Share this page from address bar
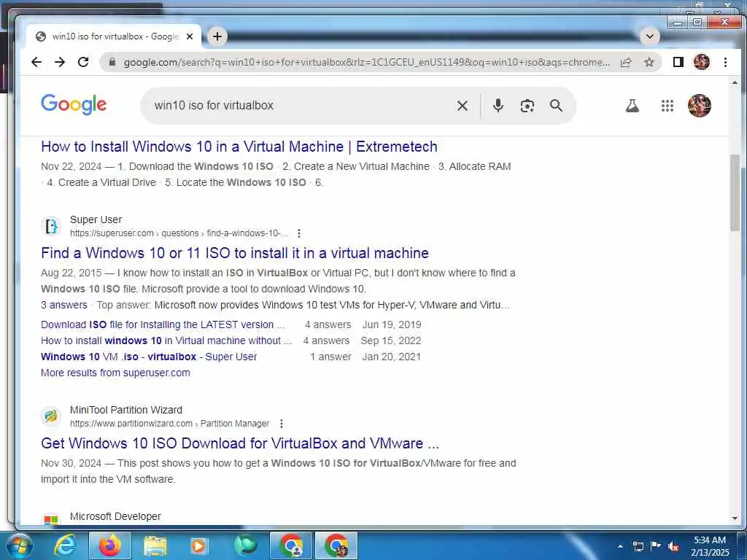Screen dimensions: 747x560 click(626, 62)
